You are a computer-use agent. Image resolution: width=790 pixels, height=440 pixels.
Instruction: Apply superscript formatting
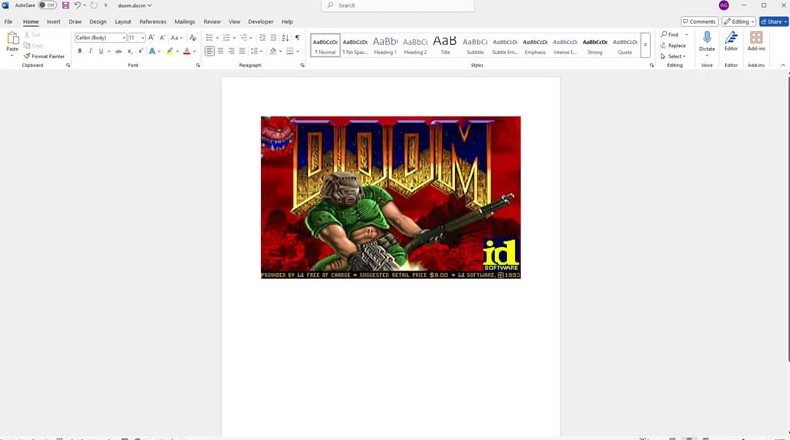click(141, 51)
